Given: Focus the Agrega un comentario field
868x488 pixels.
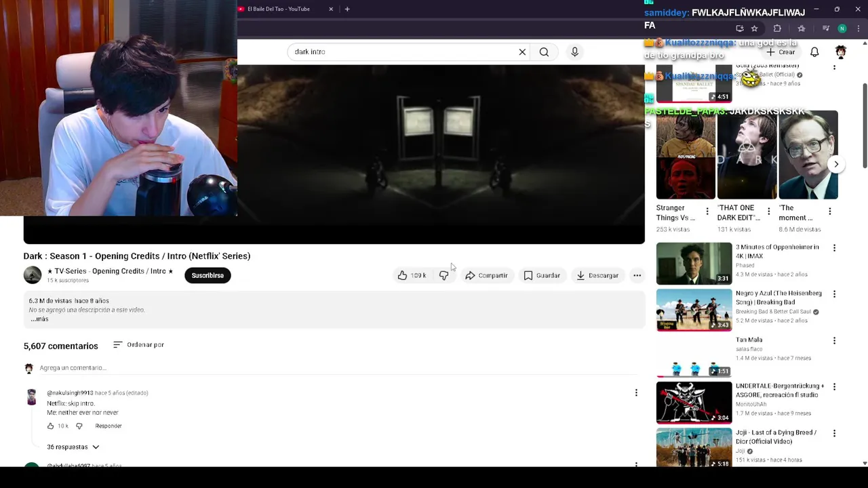Looking at the screenshot, I should click(x=339, y=368).
